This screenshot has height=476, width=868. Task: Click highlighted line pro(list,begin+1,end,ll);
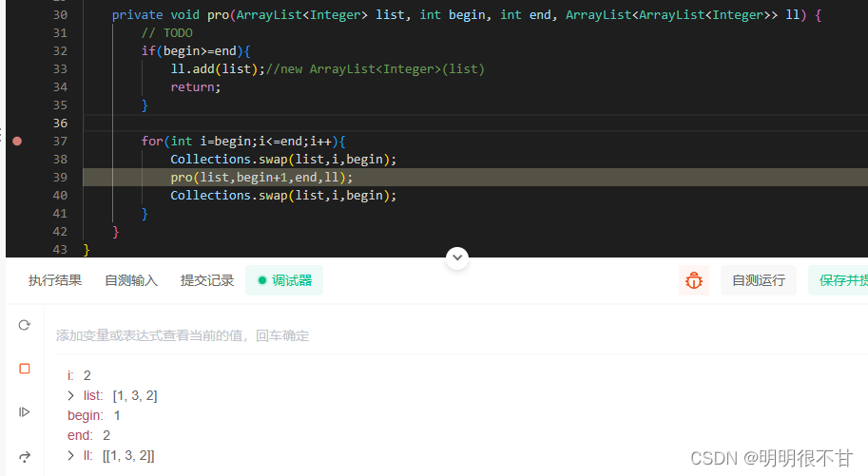[261, 177]
